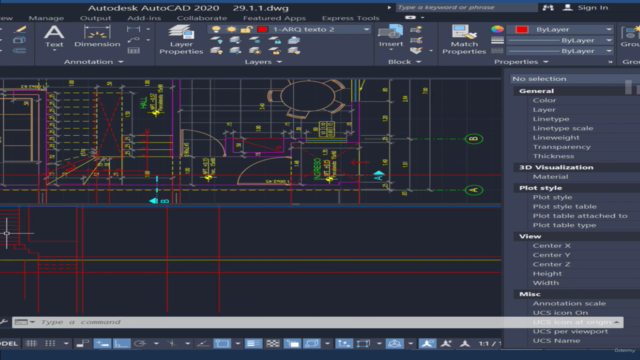Click the Linetype scale property row
Image resolution: width=640 pixels, height=360 pixels.
point(563,128)
